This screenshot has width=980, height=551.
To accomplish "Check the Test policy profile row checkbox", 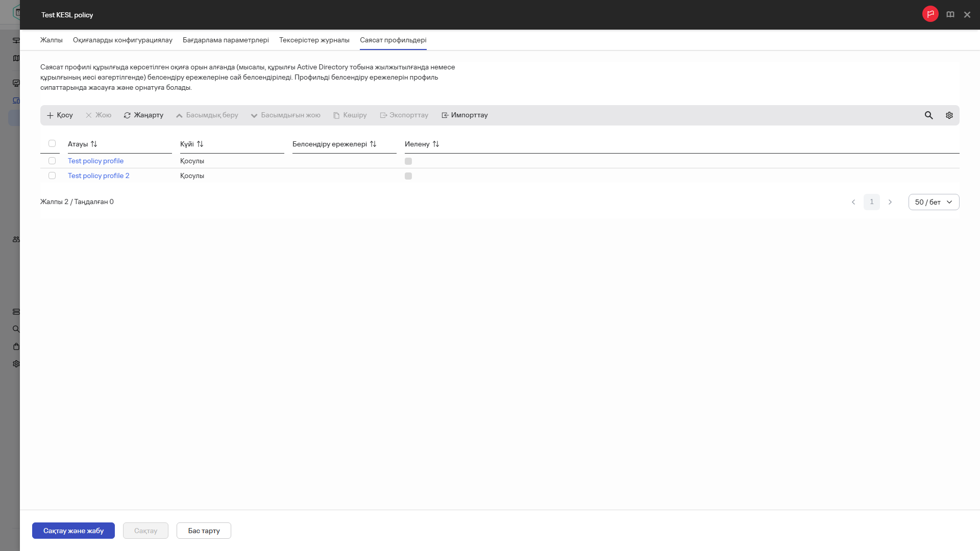I will coord(52,161).
